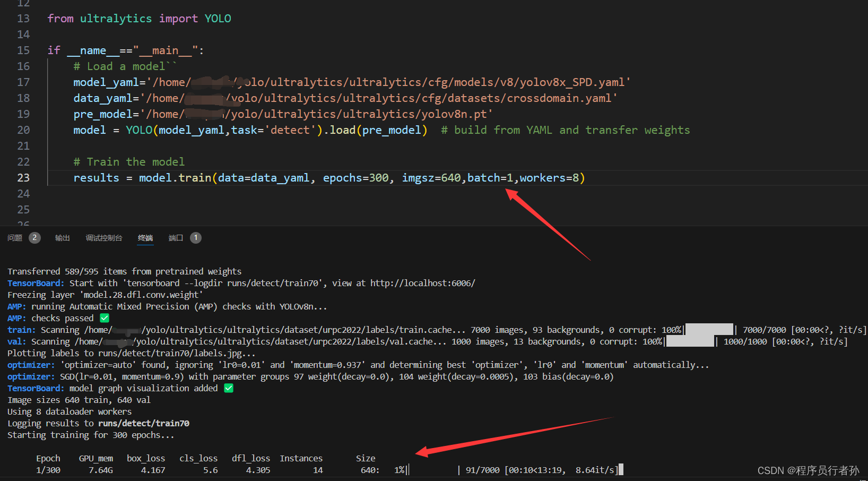Viewport: 868px width, 481px height.
Task: Open the TensorBoard link http://localhost:6006/
Action: pyautogui.click(x=422, y=283)
